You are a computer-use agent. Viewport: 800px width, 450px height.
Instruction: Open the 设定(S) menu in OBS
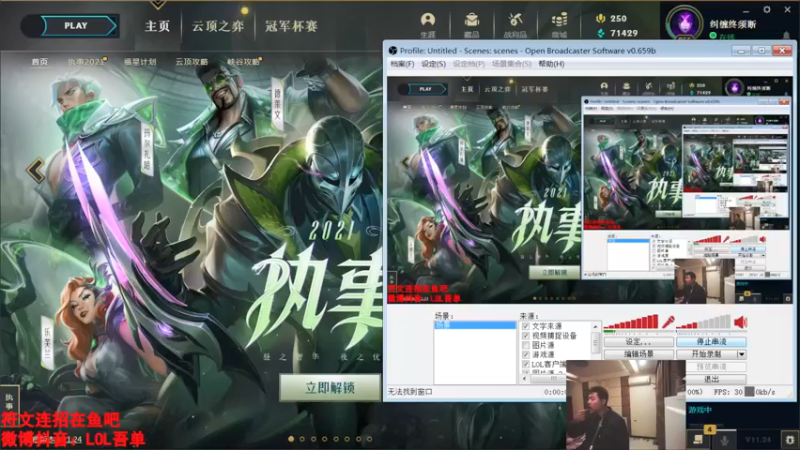click(x=433, y=64)
